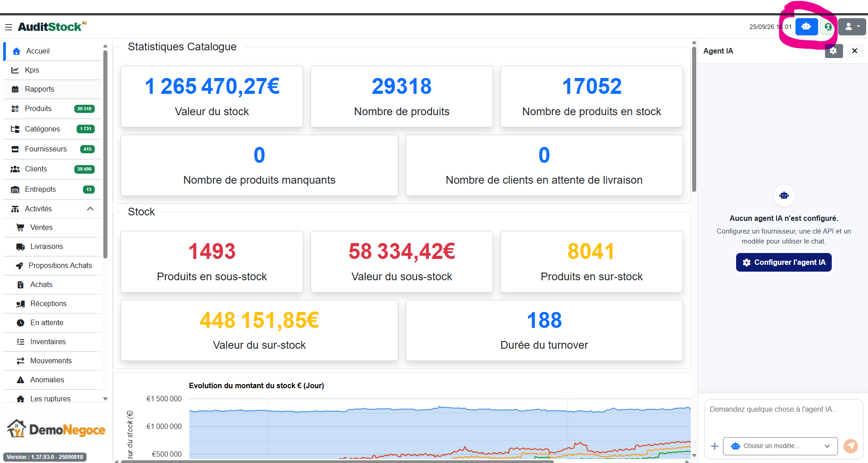The image size is (868, 463).
Task: Open Catégories menu item
Action: point(53,129)
